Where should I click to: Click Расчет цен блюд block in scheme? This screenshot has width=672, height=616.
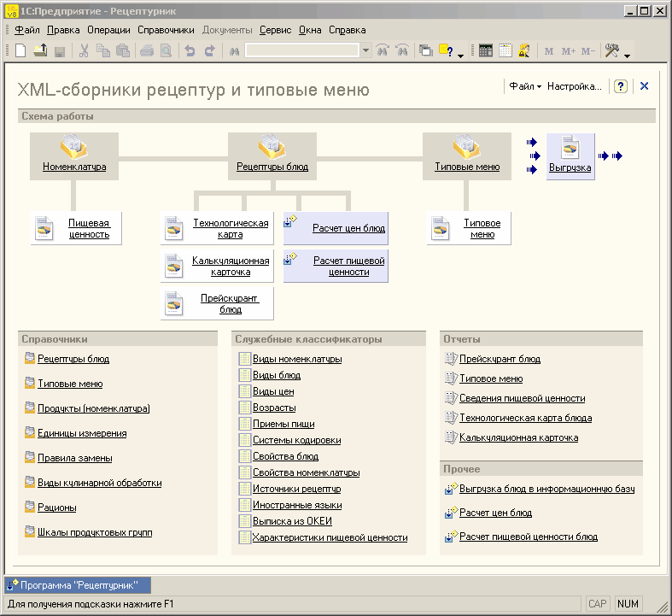[x=336, y=228]
